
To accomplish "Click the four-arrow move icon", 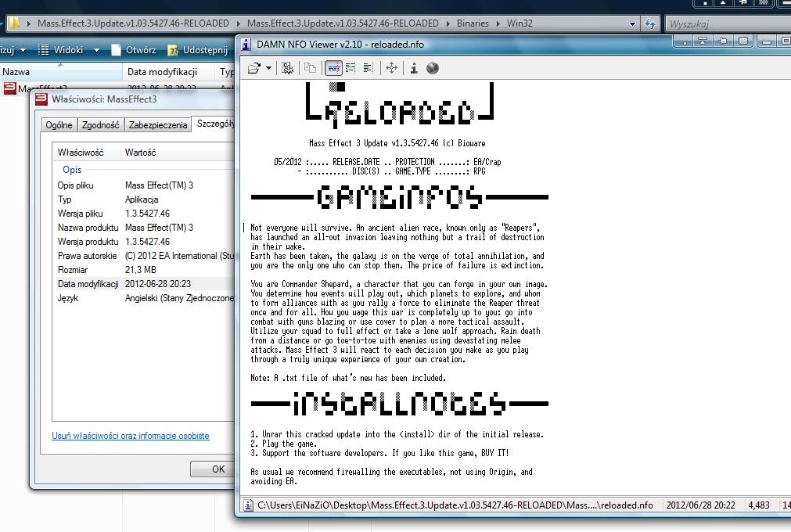I will (391, 68).
